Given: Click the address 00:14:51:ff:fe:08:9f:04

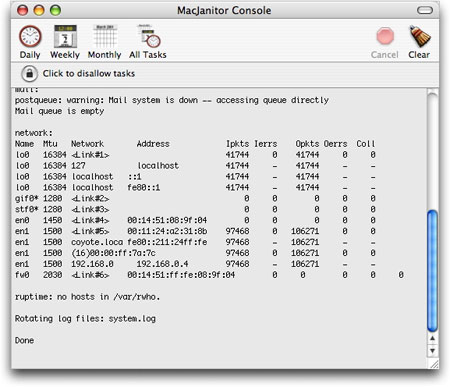Looking at the screenshot, I should click(181, 275).
